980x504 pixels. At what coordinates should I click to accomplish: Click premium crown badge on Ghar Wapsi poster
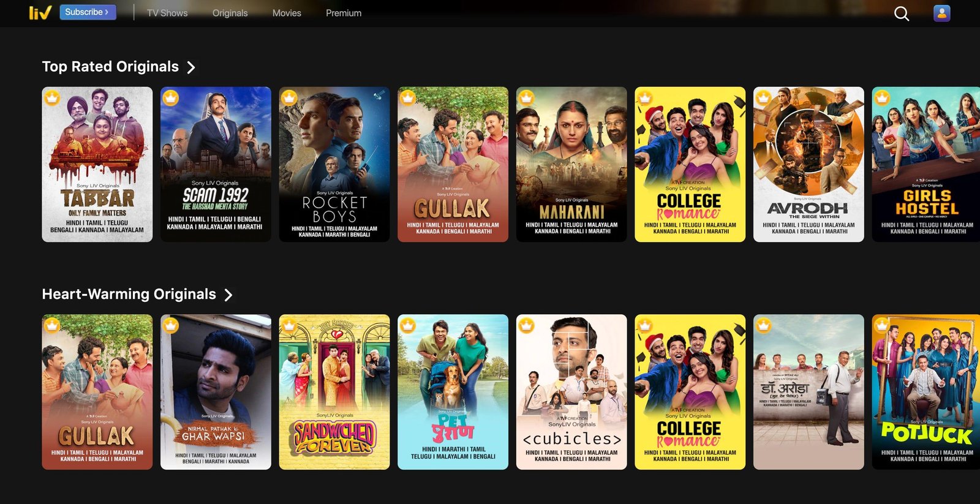(171, 325)
